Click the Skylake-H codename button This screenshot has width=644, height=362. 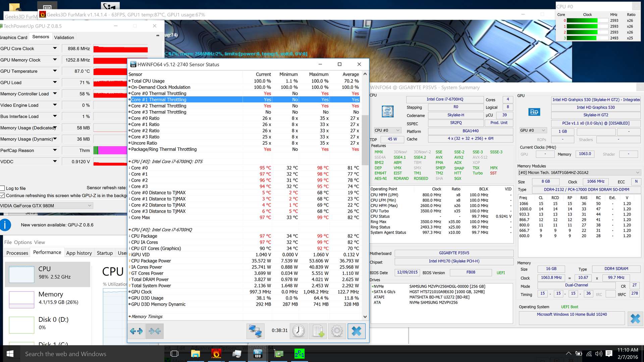click(456, 115)
